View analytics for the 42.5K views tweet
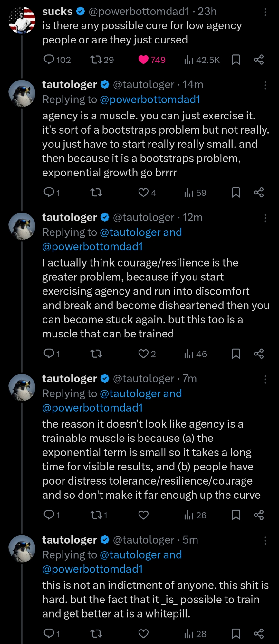Screen dimensions: 279x644 click(x=189, y=60)
